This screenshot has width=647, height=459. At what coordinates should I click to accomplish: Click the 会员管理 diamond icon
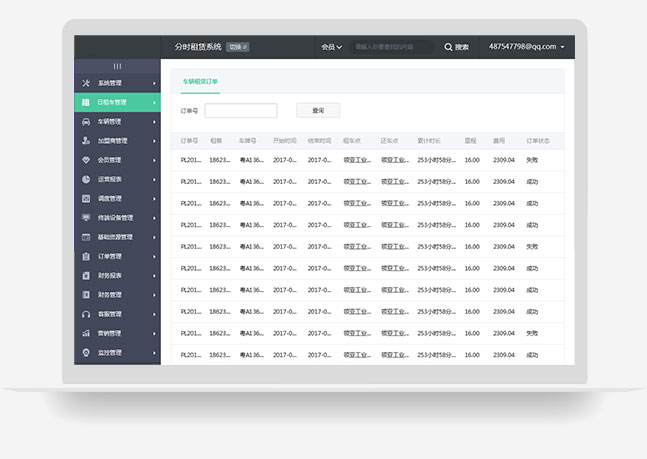[x=86, y=160]
